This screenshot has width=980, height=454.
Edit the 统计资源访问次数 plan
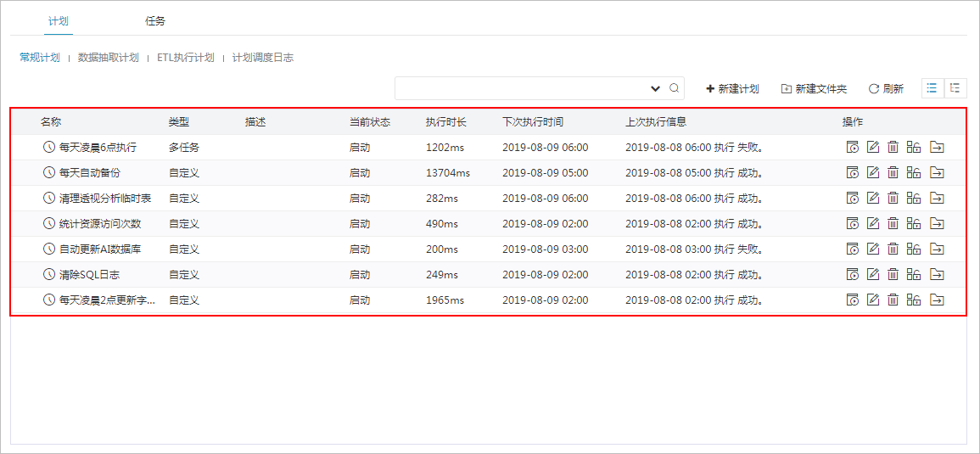[x=874, y=223]
